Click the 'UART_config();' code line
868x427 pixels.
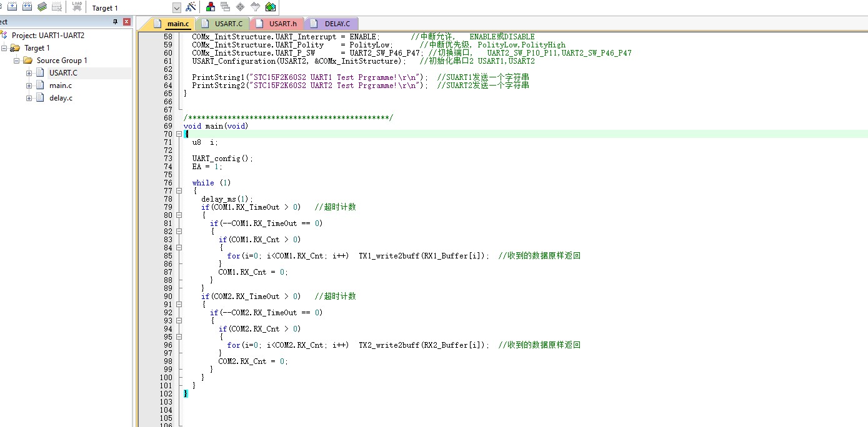222,159
